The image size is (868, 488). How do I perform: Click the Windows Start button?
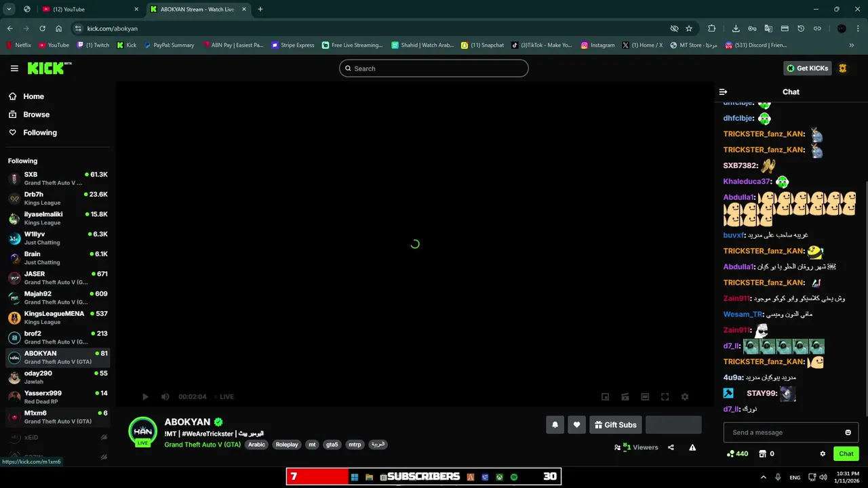[x=354, y=477]
